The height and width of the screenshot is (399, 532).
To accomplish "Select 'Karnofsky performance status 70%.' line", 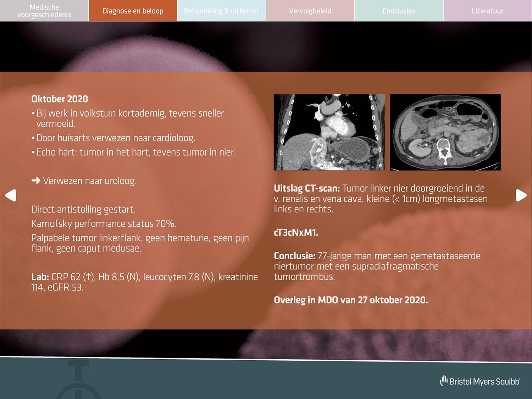I will tap(104, 224).
